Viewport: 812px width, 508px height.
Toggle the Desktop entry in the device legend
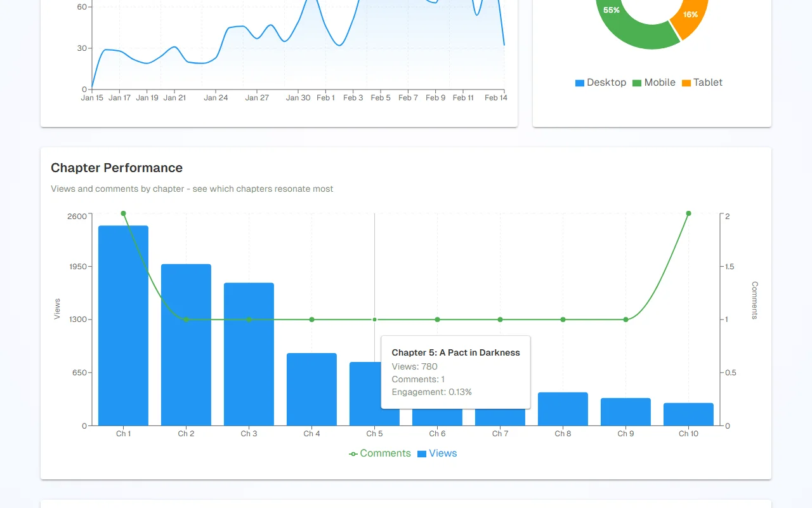pos(600,83)
